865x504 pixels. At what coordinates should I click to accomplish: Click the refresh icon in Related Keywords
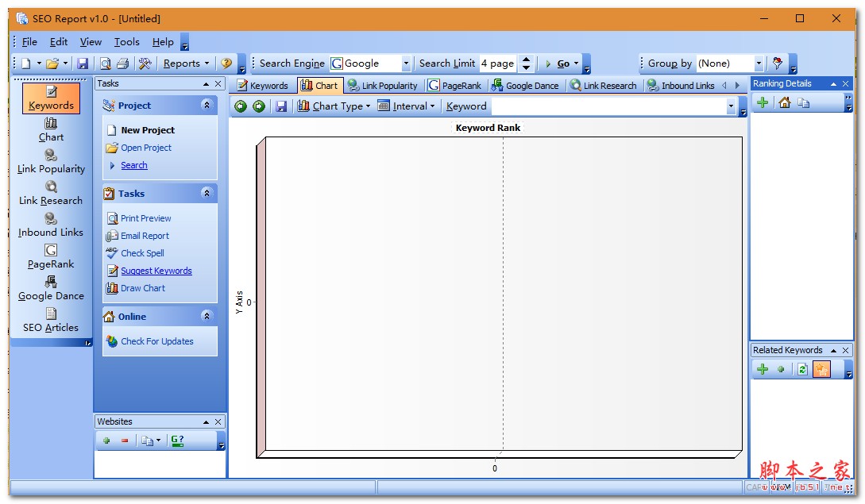coord(803,369)
